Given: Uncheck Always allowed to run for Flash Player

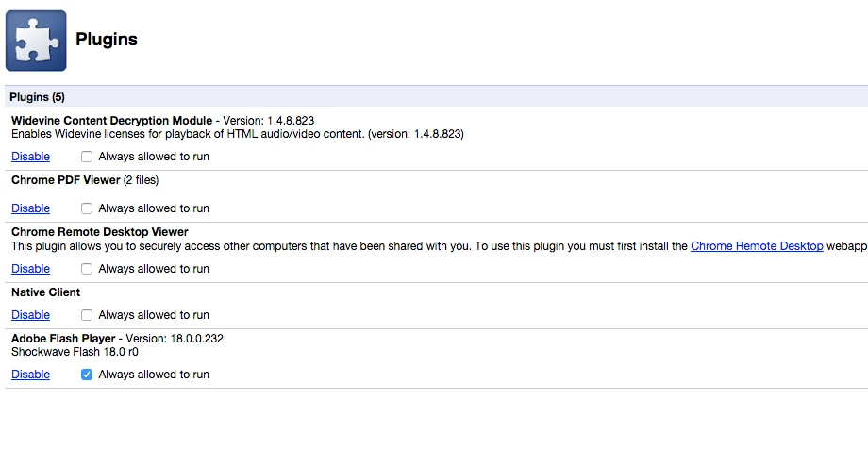Looking at the screenshot, I should coord(87,375).
